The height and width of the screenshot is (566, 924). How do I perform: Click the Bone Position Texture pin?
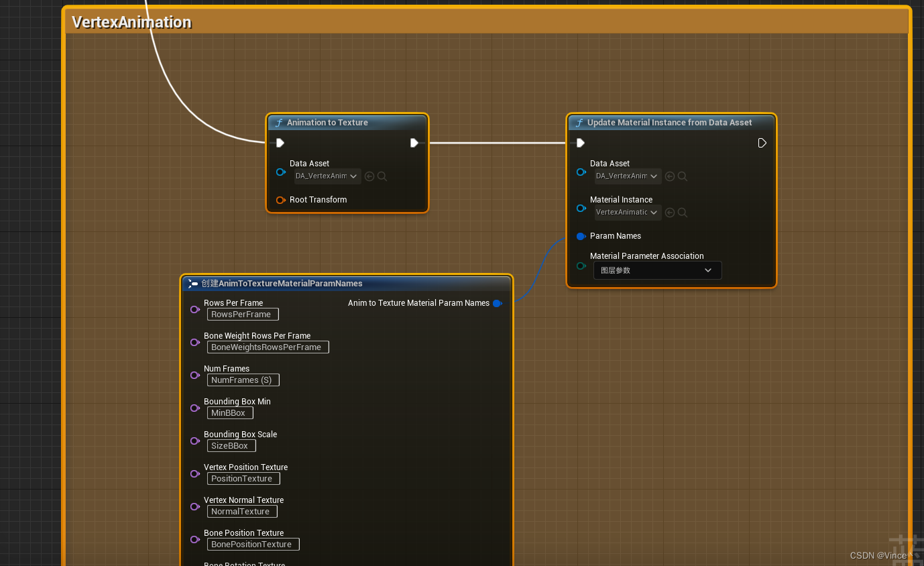[195, 540]
